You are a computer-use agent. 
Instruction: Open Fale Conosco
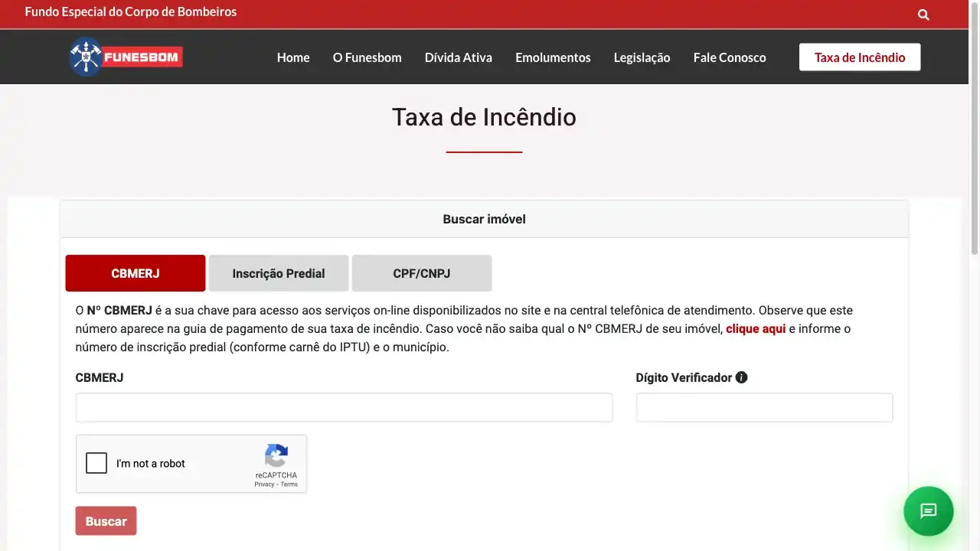(729, 57)
